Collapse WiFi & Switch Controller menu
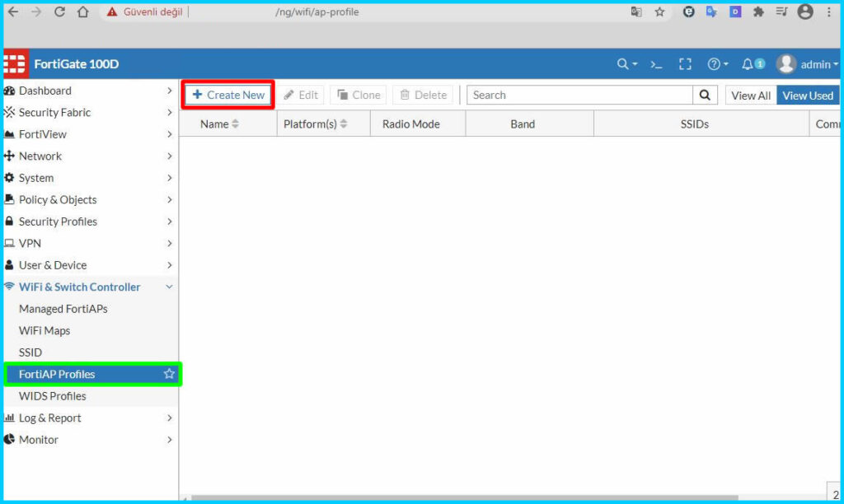The height and width of the screenshot is (504, 844). (x=91, y=287)
